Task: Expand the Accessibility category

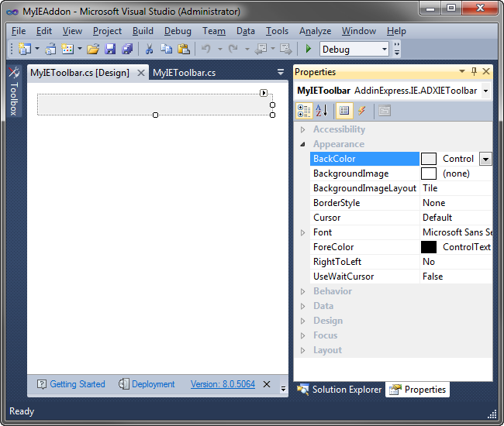Action: (302, 129)
